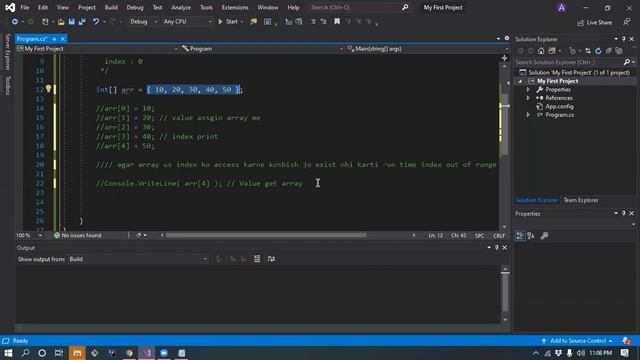Click the Sync with Active Document icon
Viewport: 640px width, 360px height.
pos(588,51)
